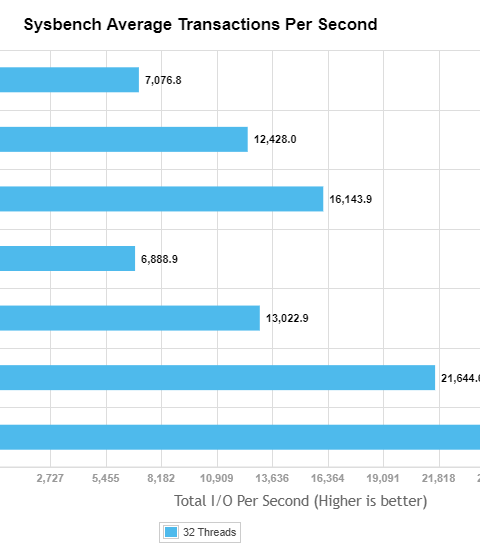Screen dimensions: 480x557
Task: Click the 16,143.9 value label
Action: (x=351, y=199)
